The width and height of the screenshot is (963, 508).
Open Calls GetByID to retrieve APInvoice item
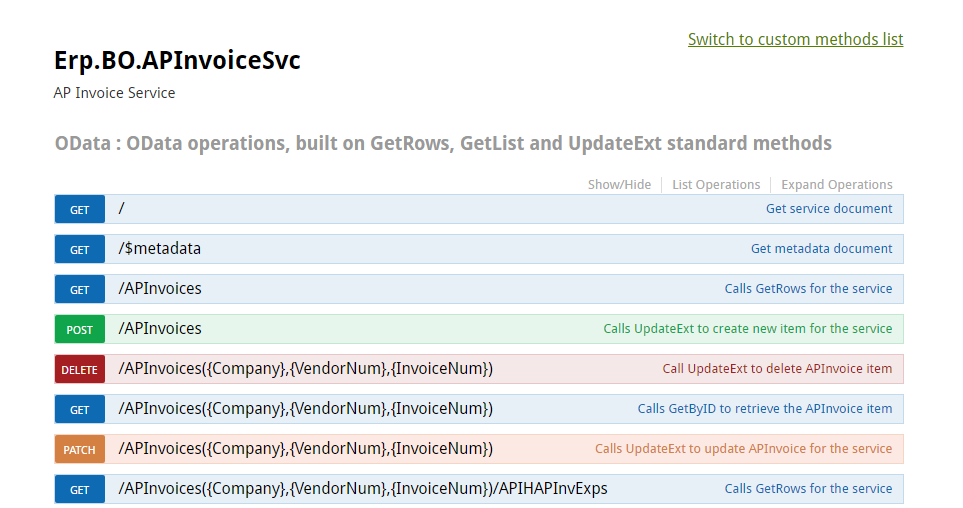(x=765, y=408)
